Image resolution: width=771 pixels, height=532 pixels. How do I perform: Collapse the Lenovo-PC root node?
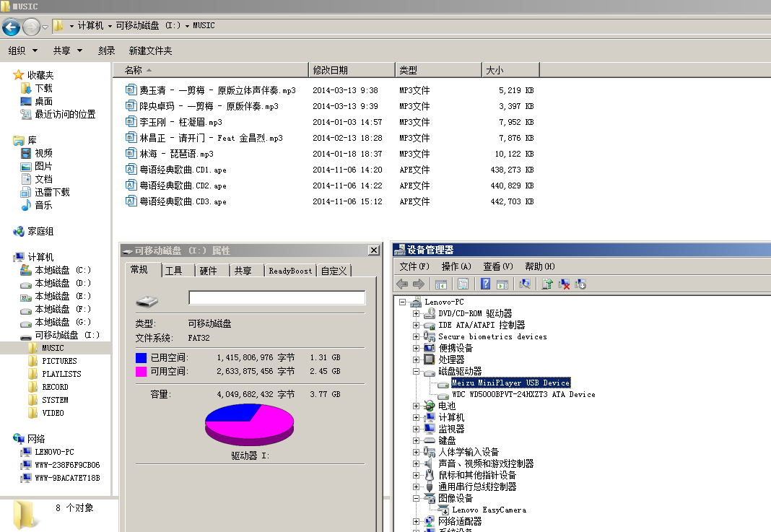click(x=402, y=302)
